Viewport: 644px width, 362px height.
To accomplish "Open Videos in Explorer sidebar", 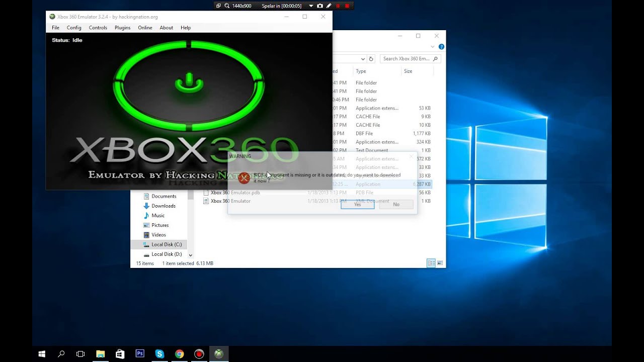I will click(158, 235).
